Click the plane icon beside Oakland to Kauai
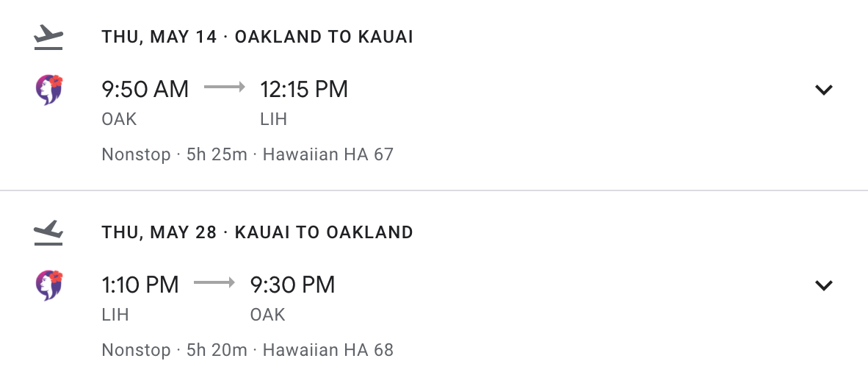 point(49,37)
